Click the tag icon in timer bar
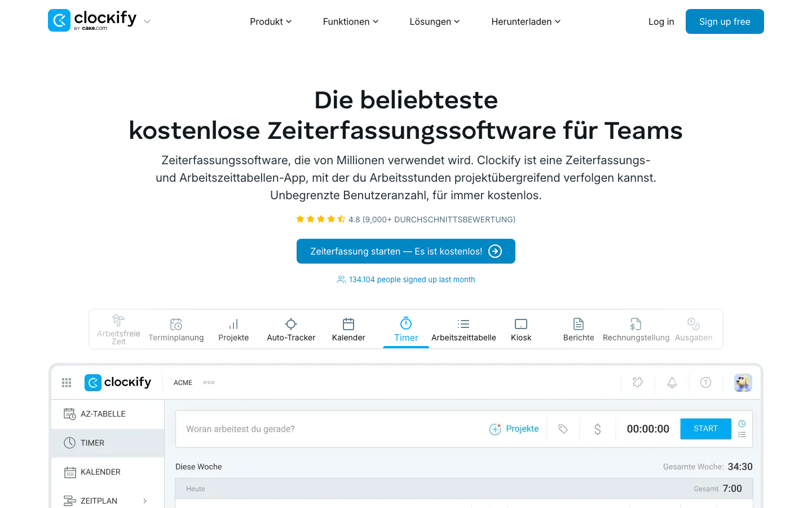The height and width of the screenshot is (508, 812). point(563,429)
